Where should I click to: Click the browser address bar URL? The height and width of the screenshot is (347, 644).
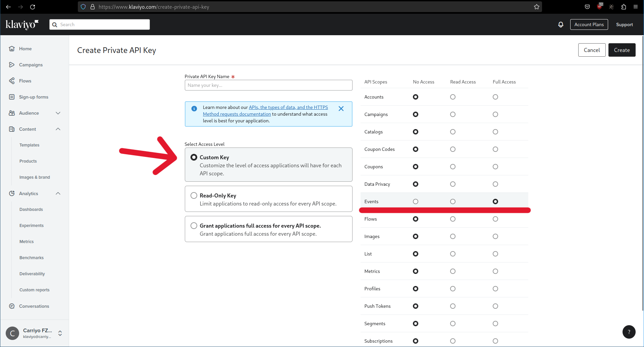[x=154, y=7]
